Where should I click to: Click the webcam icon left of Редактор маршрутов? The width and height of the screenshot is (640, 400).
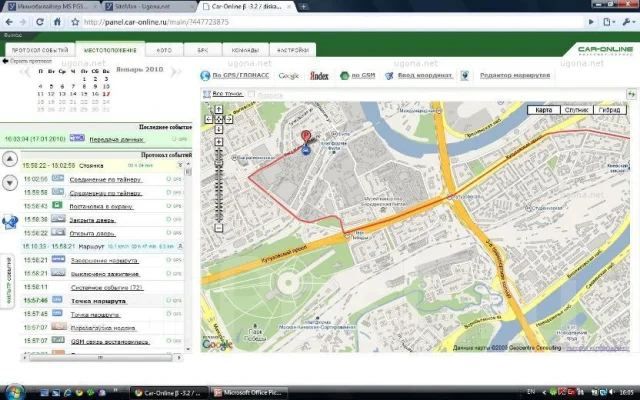click(x=464, y=76)
